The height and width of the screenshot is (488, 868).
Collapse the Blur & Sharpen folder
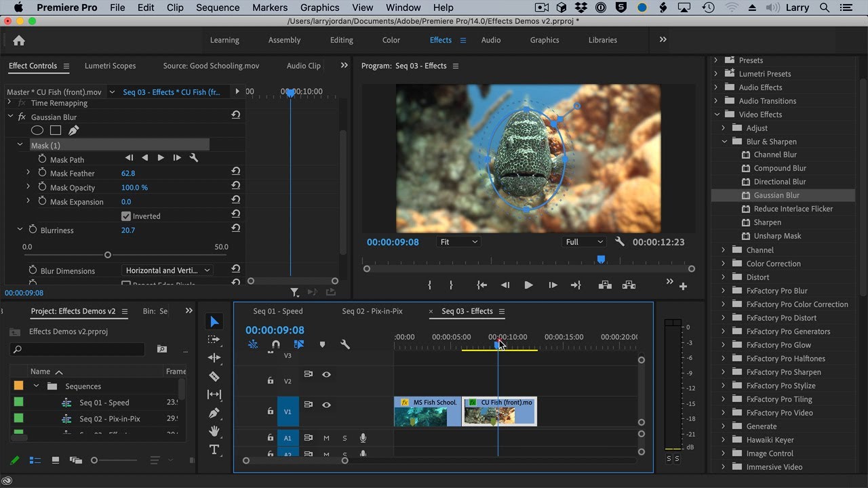coord(724,142)
